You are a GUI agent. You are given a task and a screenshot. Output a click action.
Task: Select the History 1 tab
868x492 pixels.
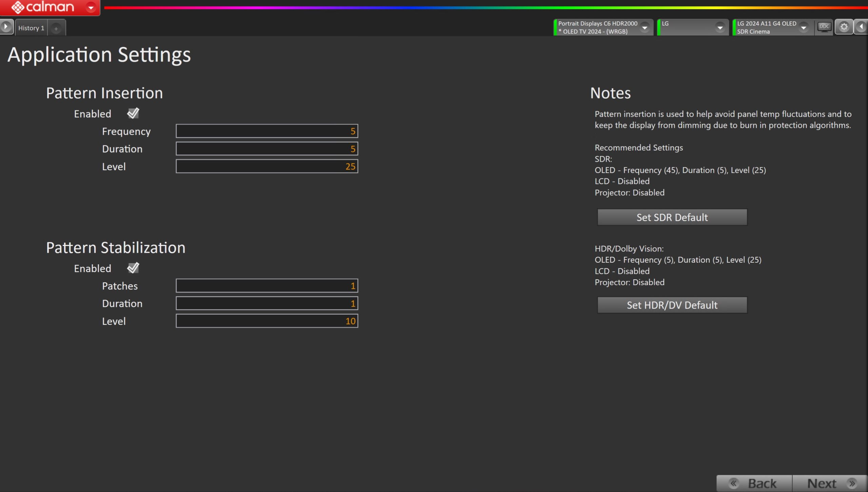tap(31, 28)
